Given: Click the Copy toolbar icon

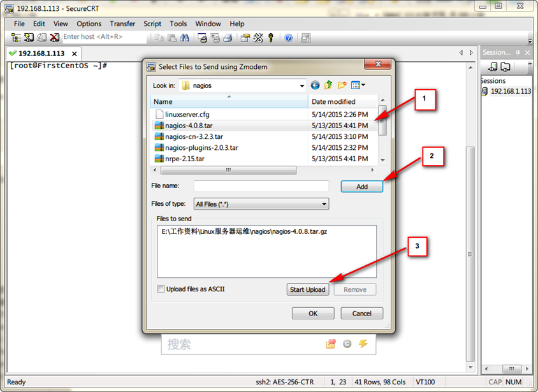Looking at the screenshot, I should tap(159, 38).
